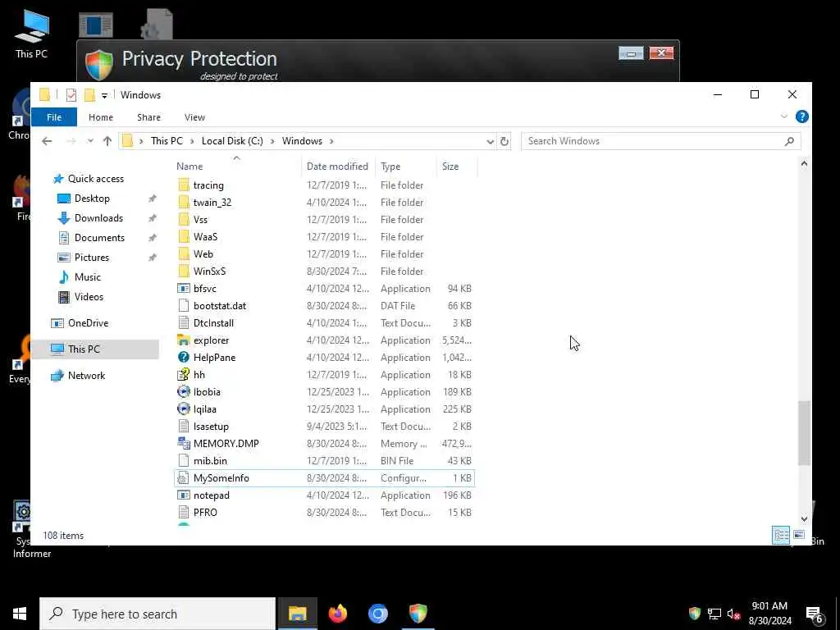Expand the address bar history dropdown
This screenshot has width=840, height=630.
pyautogui.click(x=490, y=141)
